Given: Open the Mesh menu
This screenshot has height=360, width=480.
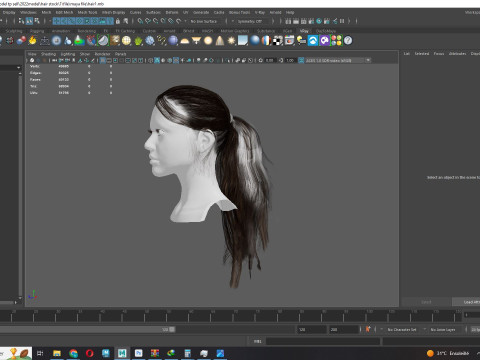Looking at the screenshot, I should point(46,12).
